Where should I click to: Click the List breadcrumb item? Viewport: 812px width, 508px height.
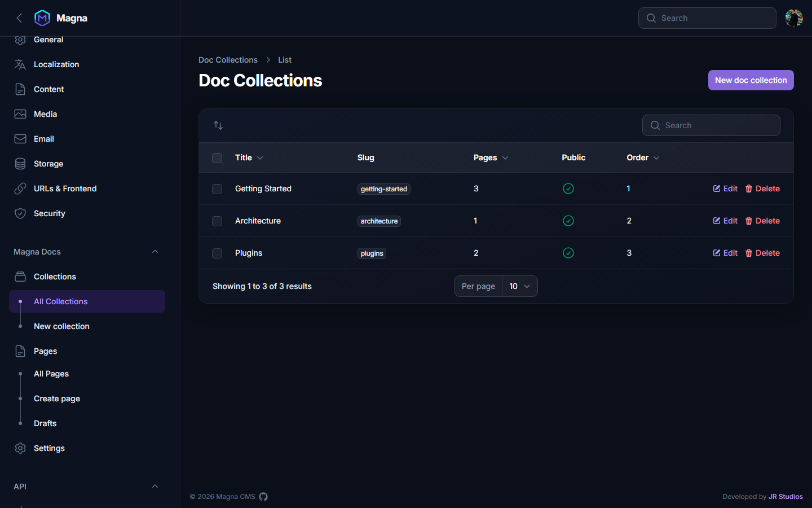coord(285,60)
